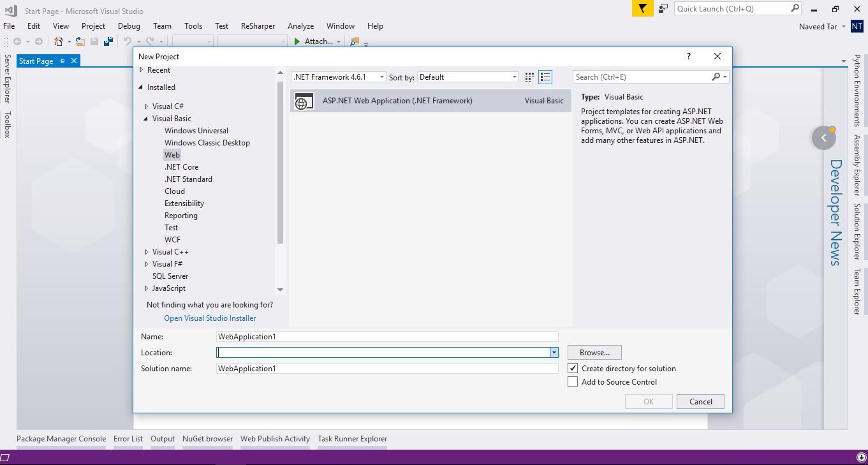Expand the JavaScript tree node
The width and height of the screenshot is (868, 465).
coord(146,288)
